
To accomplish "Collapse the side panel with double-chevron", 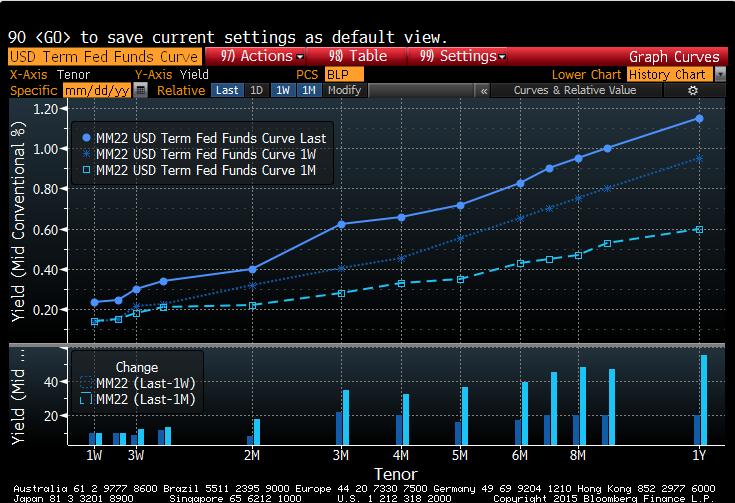I will coord(484,90).
